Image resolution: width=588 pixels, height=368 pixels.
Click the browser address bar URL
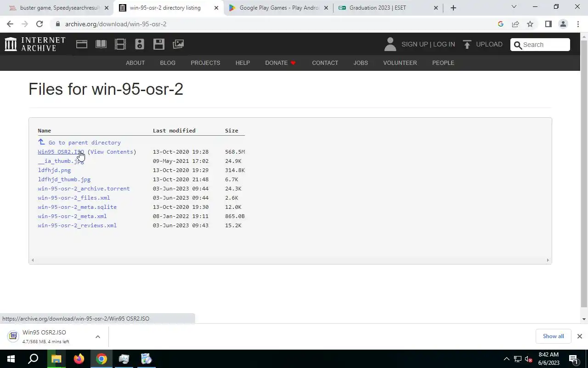116,24
